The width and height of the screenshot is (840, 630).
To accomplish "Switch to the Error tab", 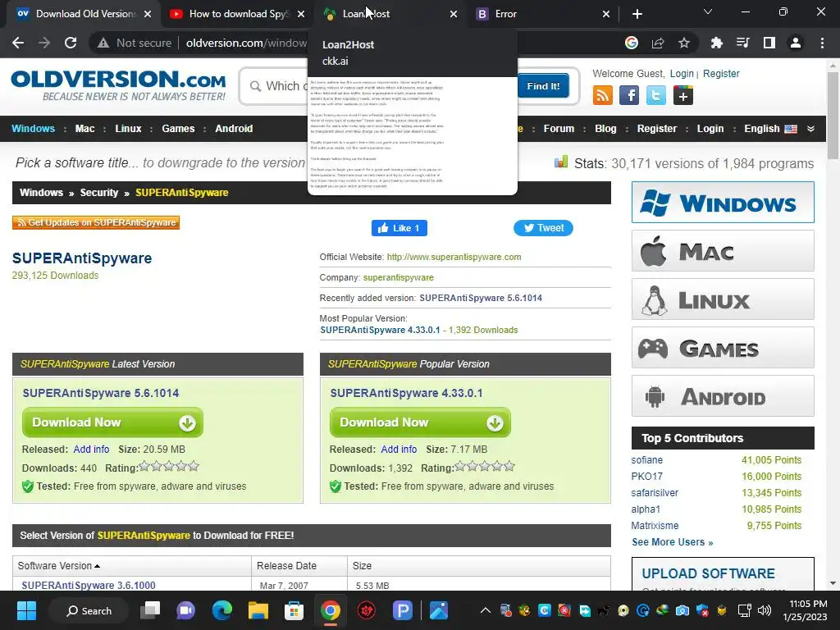I will (x=543, y=14).
